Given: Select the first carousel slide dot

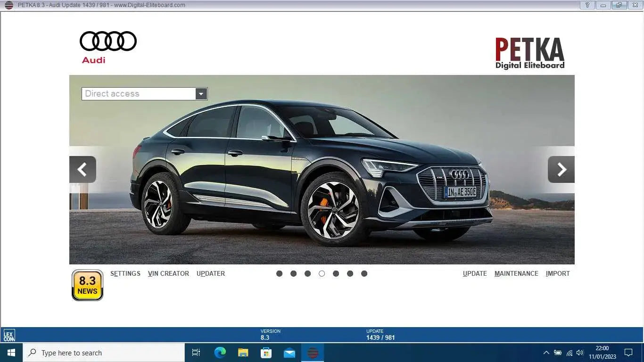Looking at the screenshot, I should [x=279, y=273].
